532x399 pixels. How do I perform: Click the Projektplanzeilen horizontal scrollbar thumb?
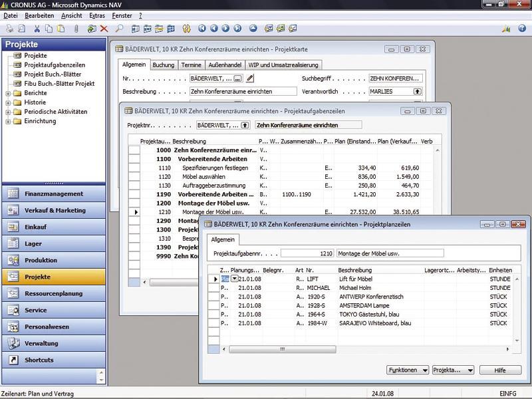[282, 349]
